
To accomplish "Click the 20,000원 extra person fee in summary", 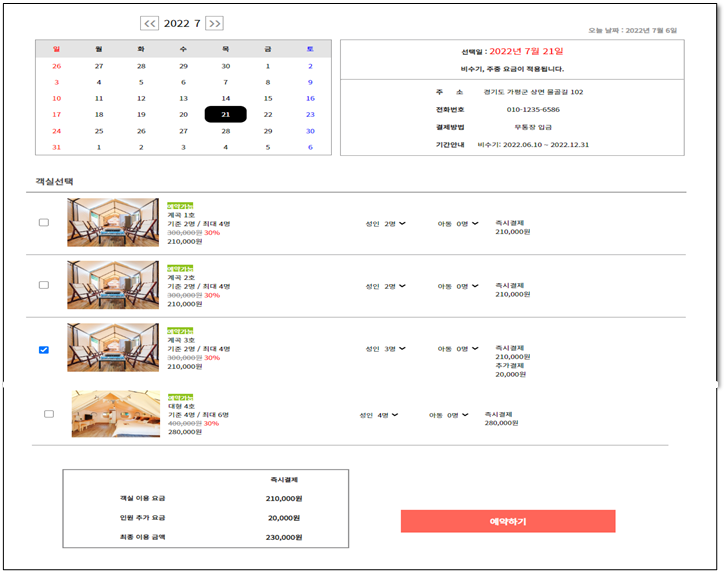I will (284, 518).
